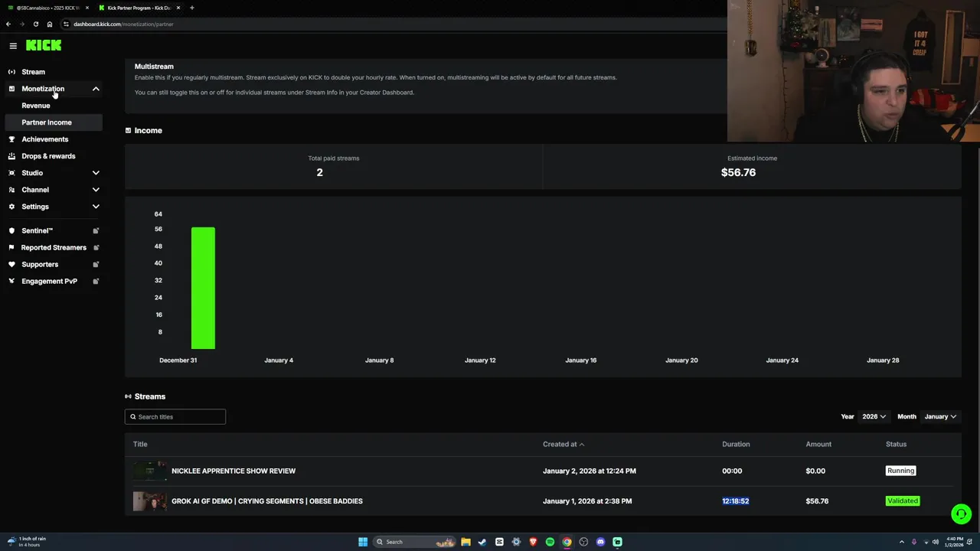The width and height of the screenshot is (980, 551).
Task: Collapse the Monetization section chevron
Action: [96, 89]
